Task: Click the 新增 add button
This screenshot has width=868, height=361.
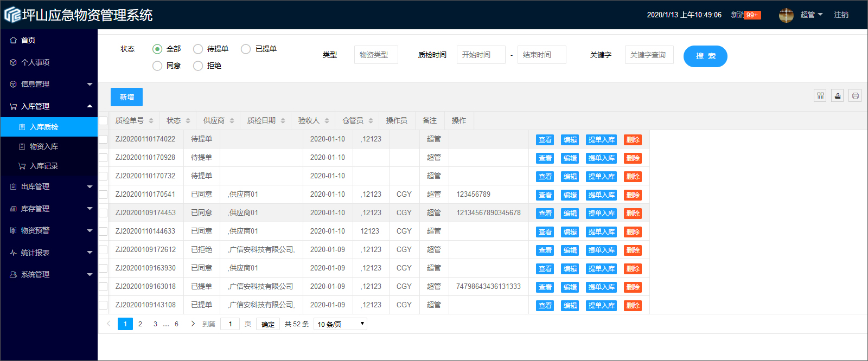Action: pos(126,97)
